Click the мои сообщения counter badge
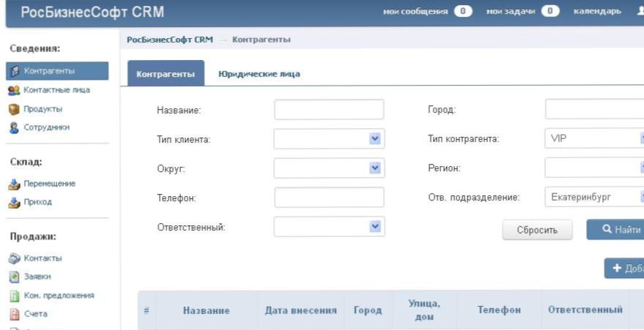 tap(463, 11)
